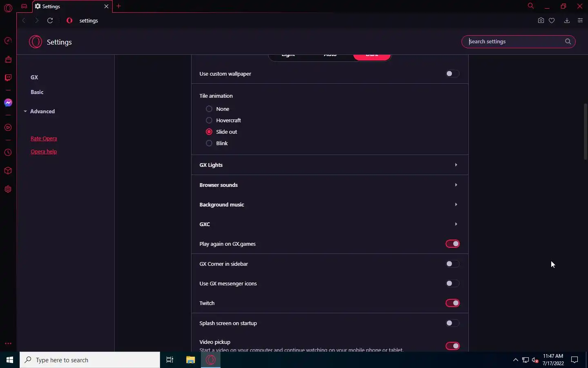This screenshot has height=368, width=588.
Task: Open File Explorer from taskbar
Action: point(190,360)
